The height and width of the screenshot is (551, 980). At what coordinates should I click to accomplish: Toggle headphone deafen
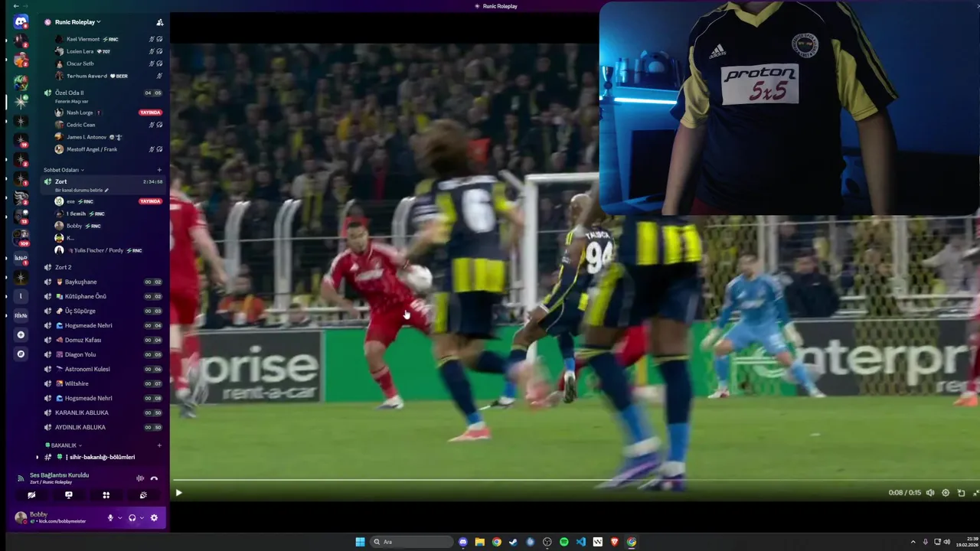pos(132,518)
